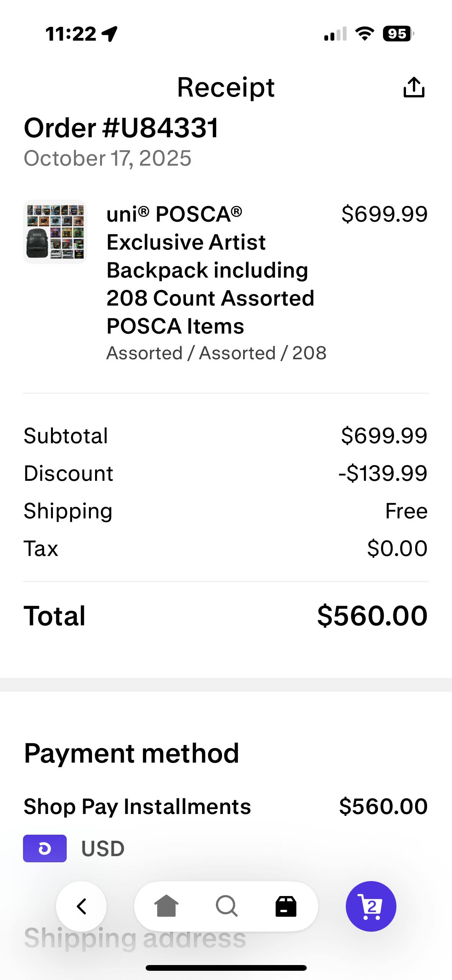Tap the location arrow beside the time

110,34
